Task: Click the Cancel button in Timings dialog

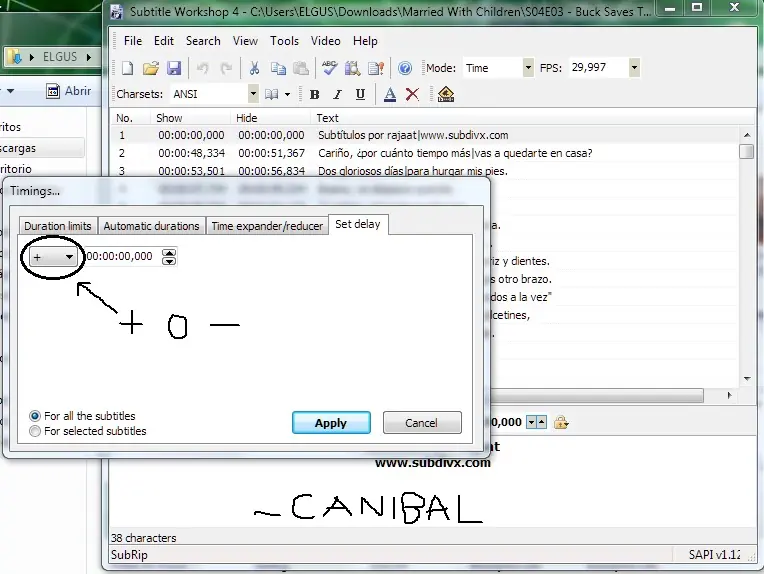Action: pyautogui.click(x=422, y=422)
